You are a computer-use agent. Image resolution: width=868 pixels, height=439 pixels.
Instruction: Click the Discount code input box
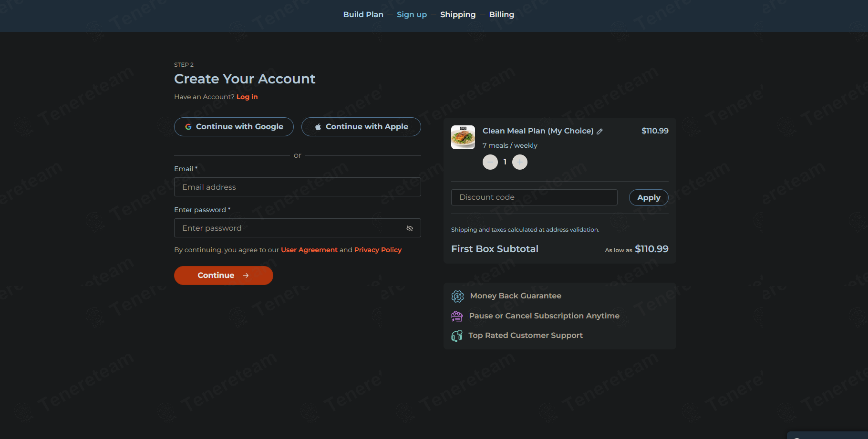534,197
